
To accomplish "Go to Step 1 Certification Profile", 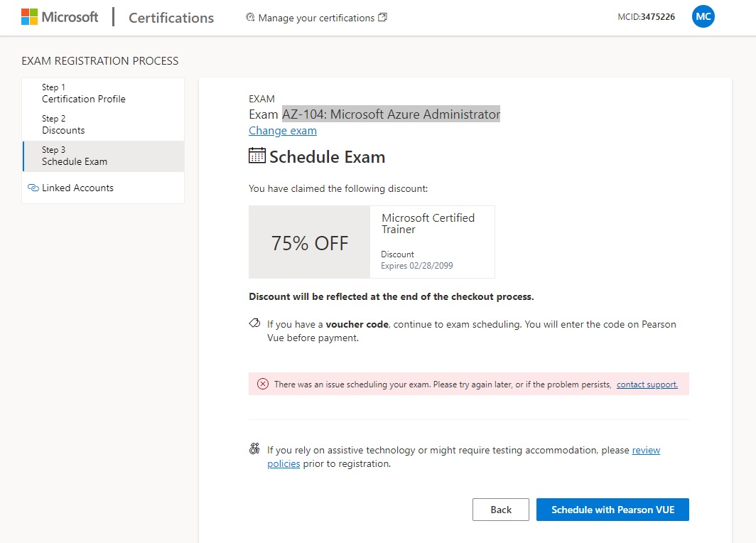I will (x=103, y=94).
